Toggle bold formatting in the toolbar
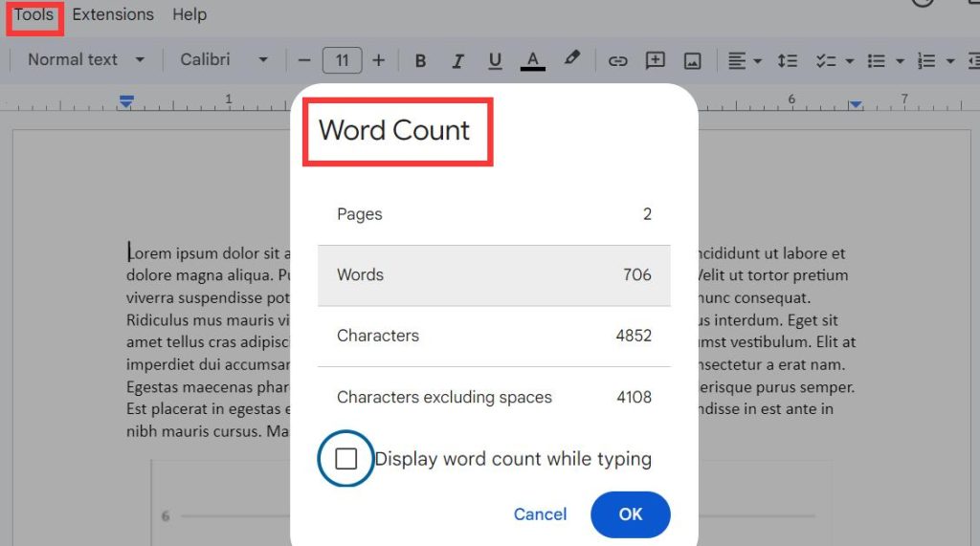The height and width of the screenshot is (546, 980). point(420,60)
